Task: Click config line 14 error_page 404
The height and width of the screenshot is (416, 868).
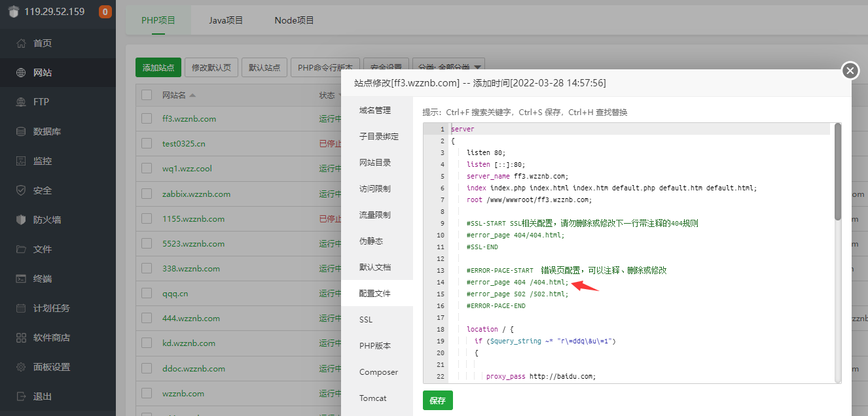Action: click(517, 283)
